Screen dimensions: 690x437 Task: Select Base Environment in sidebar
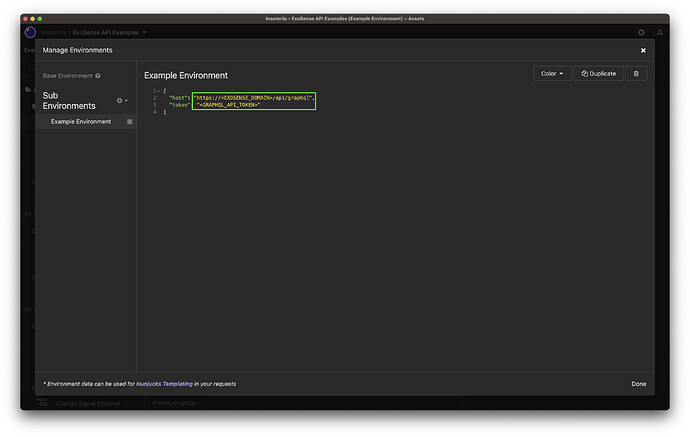pos(68,76)
